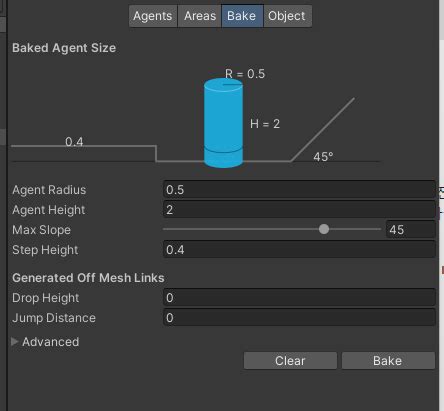444x411 pixels.
Task: Click the Generated Off Mesh Links heading
Action: (88, 278)
